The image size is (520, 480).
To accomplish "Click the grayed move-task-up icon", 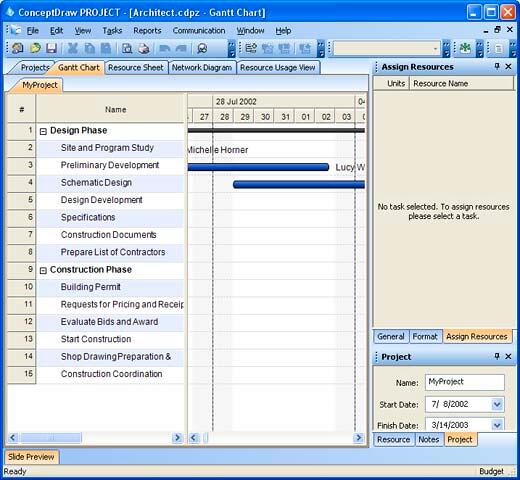I will (x=305, y=48).
